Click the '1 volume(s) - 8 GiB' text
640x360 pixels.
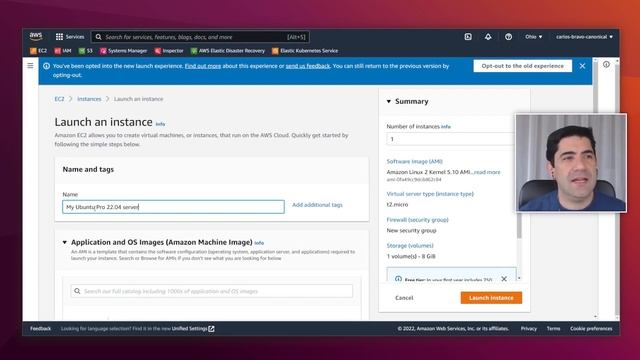pos(411,256)
